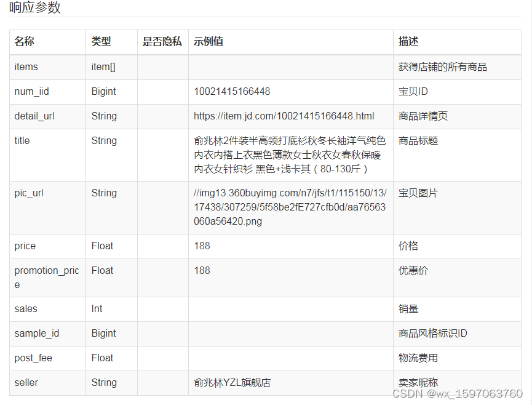This screenshot has height=405, width=532.
Task: Select the post_fee Float type cell
Action: [x=111, y=358]
